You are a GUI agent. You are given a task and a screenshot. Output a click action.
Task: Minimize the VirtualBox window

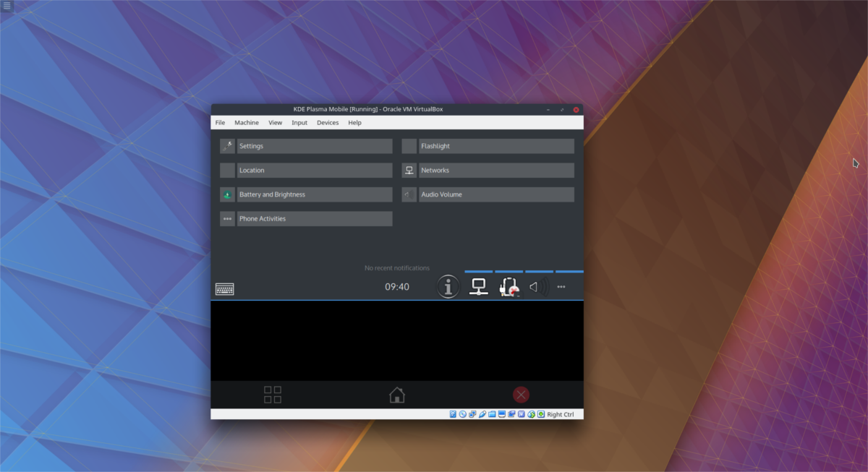[550, 109]
